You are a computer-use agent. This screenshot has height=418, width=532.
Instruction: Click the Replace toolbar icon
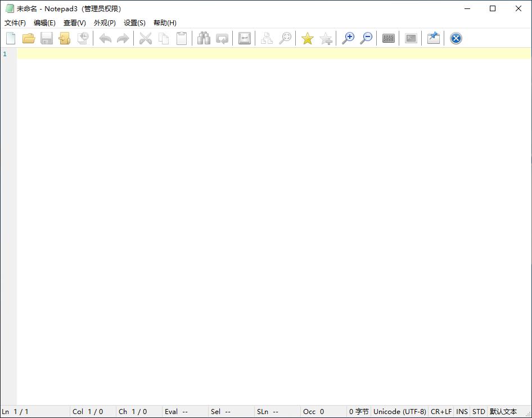tap(222, 38)
